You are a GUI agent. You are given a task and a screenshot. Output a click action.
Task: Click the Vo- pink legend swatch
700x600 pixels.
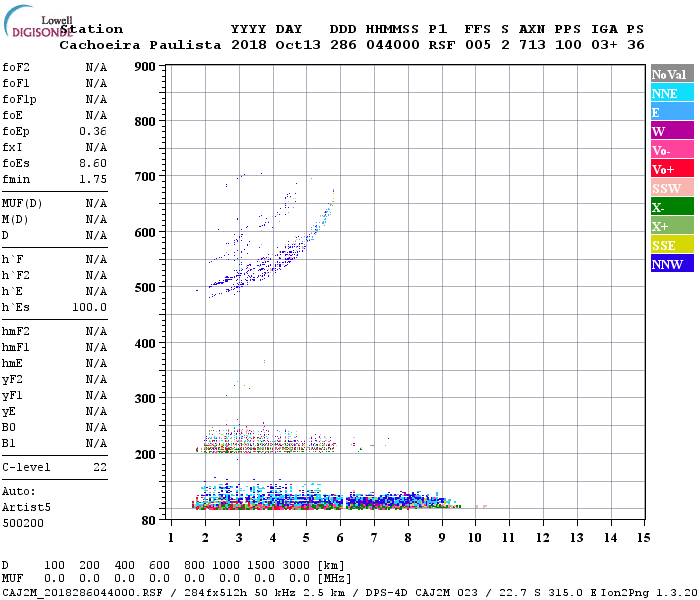pos(672,150)
